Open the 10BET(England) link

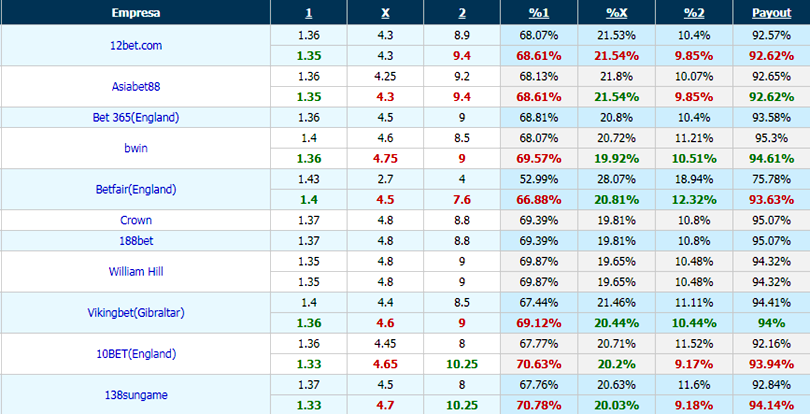click(x=136, y=354)
